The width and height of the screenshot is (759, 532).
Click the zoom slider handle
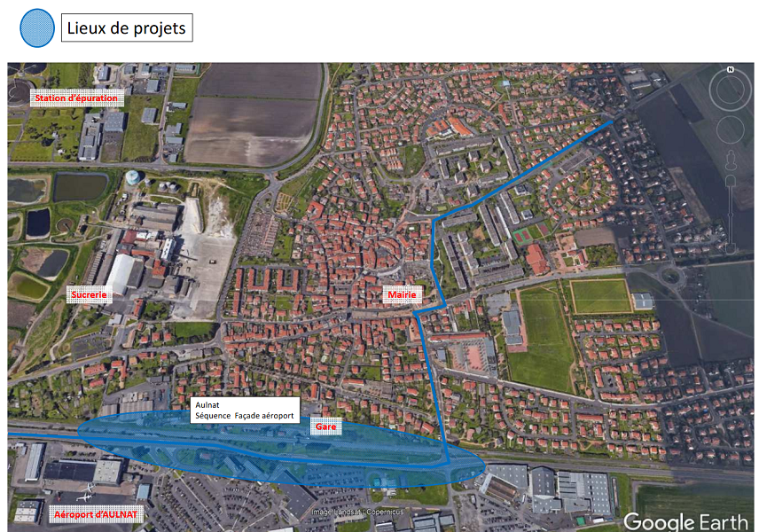[x=731, y=215]
